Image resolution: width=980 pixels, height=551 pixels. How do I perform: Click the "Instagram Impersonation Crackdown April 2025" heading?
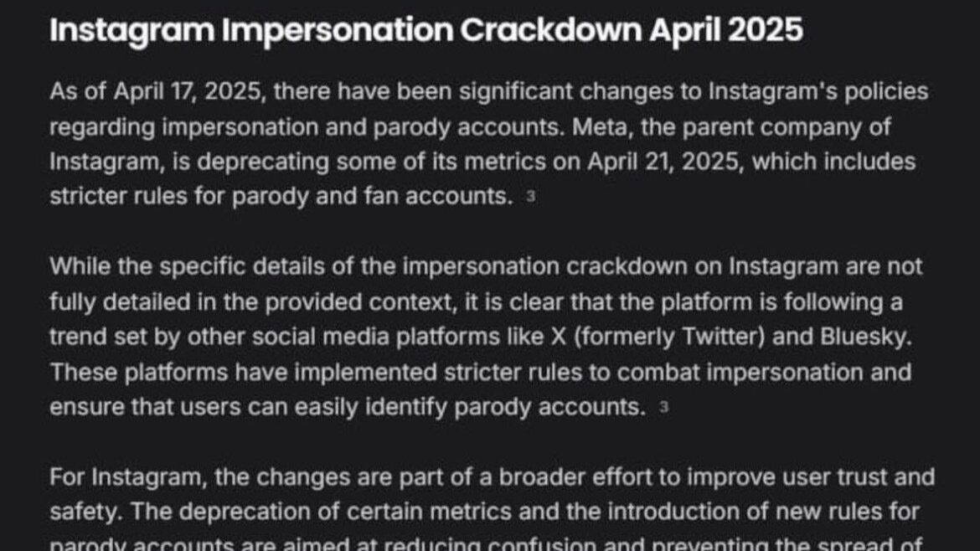[426, 31]
